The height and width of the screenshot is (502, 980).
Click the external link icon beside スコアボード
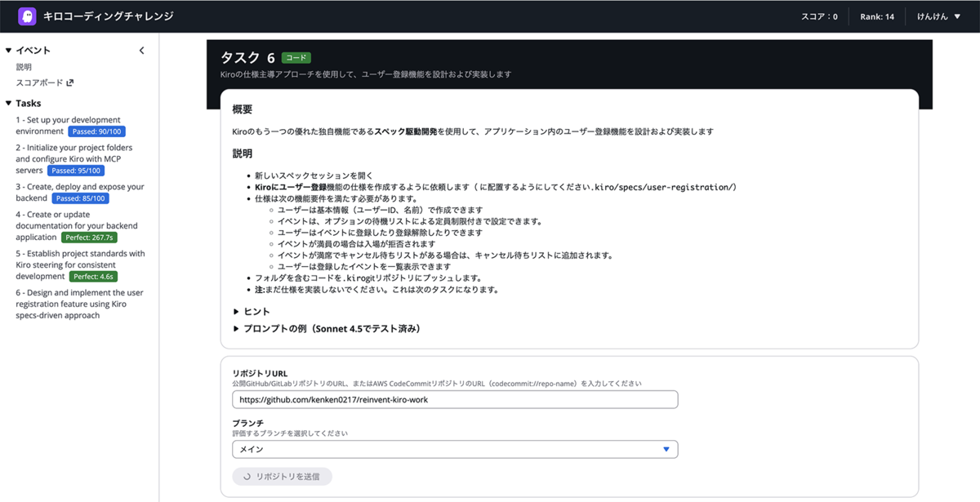70,82
